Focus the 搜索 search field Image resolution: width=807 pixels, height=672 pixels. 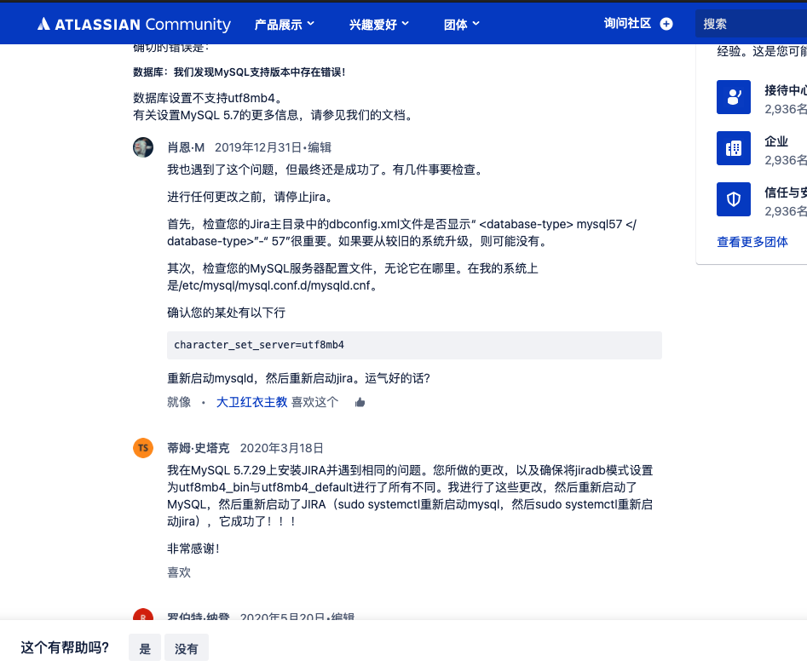pos(751,24)
